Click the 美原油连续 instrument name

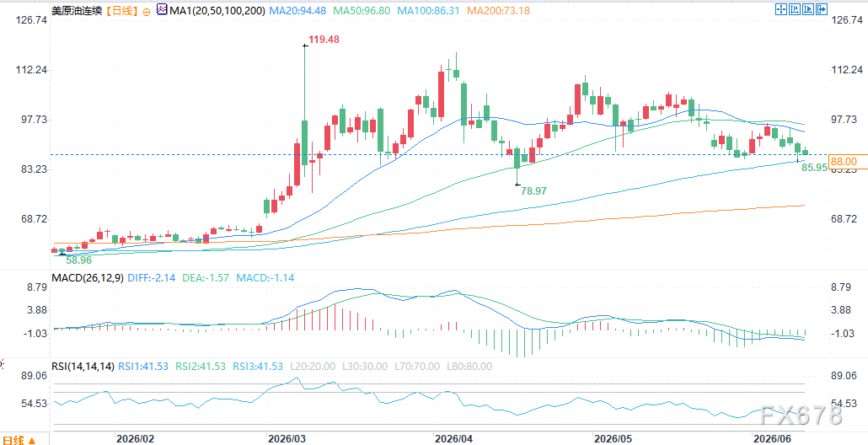76,10
